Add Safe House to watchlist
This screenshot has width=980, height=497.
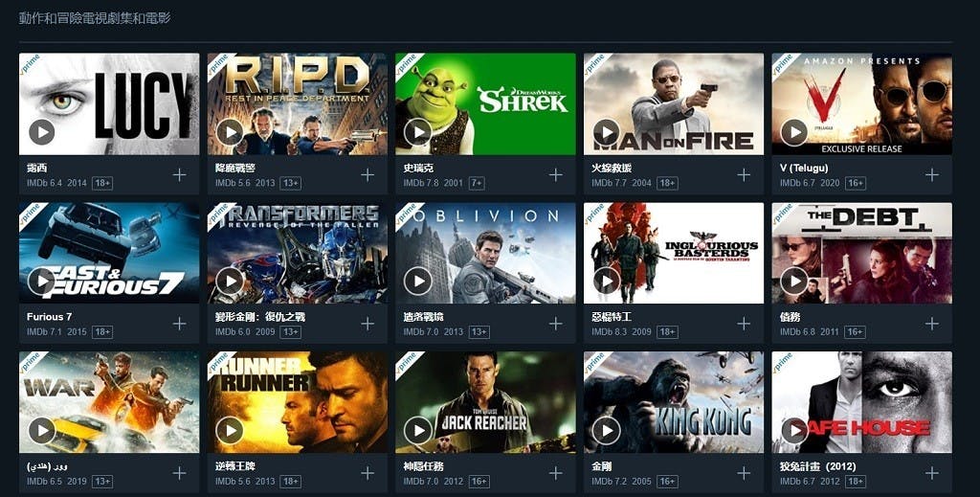932,473
